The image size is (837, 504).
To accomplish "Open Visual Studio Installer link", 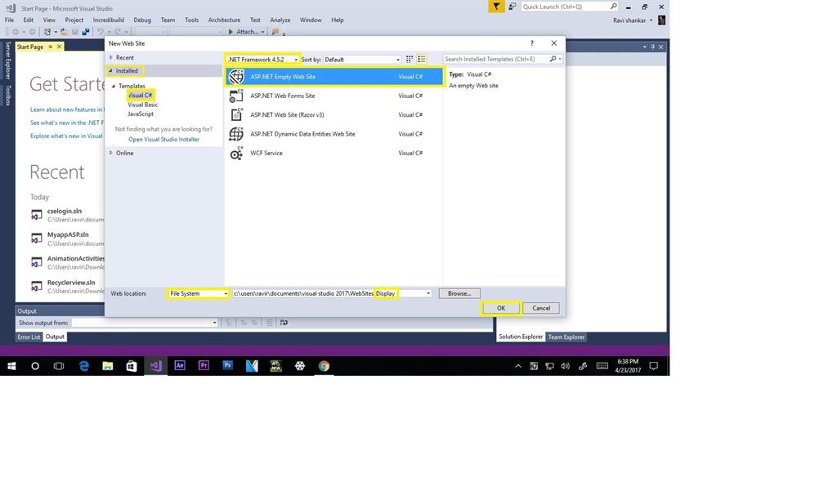I will (163, 140).
